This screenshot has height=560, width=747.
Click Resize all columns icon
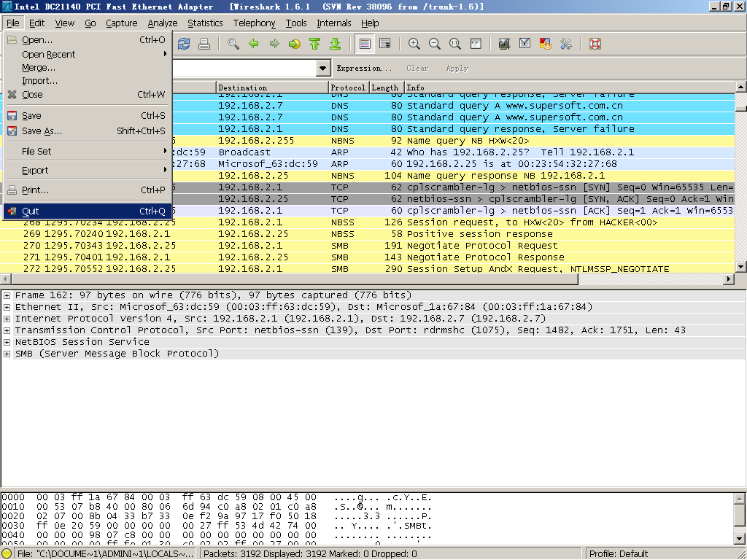(476, 44)
